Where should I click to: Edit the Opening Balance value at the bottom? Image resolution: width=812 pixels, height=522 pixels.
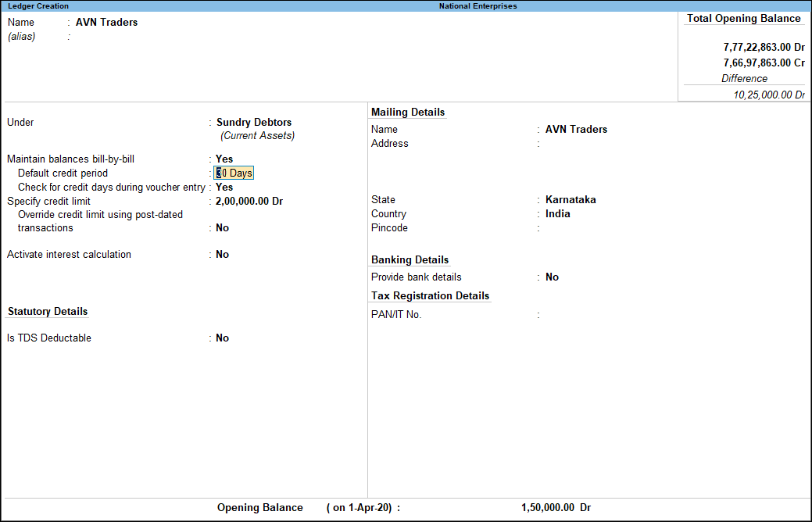click(556, 507)
